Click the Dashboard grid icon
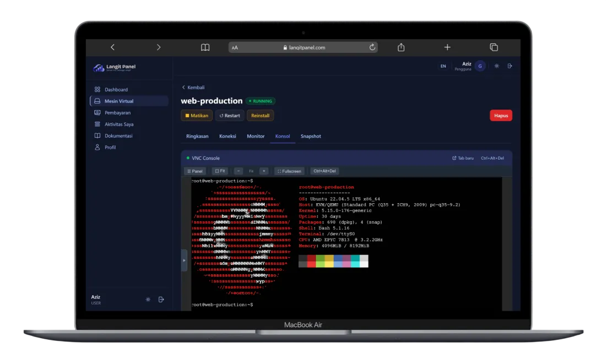Viewport: 606px width, 364px height. pos(98,89)
